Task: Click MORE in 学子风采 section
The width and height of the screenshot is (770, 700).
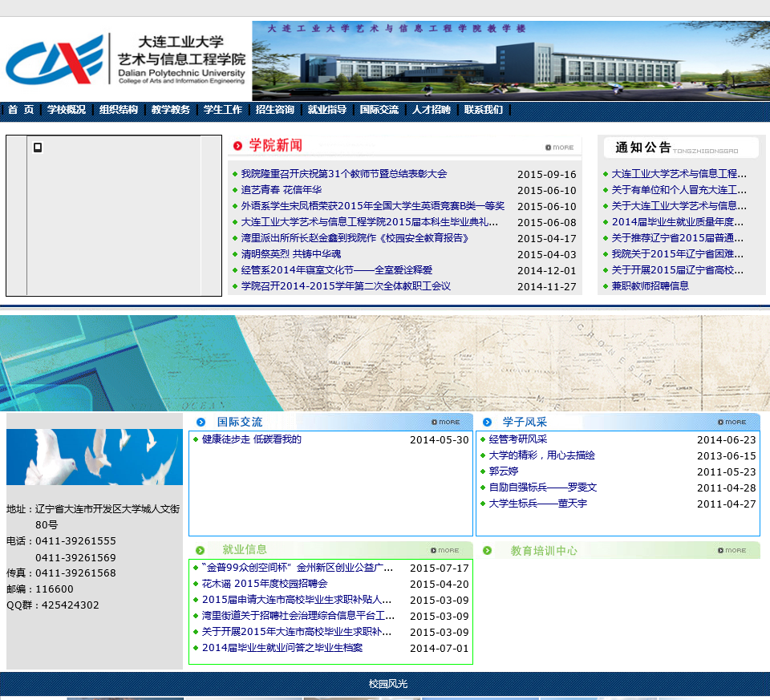Action: 731,422
